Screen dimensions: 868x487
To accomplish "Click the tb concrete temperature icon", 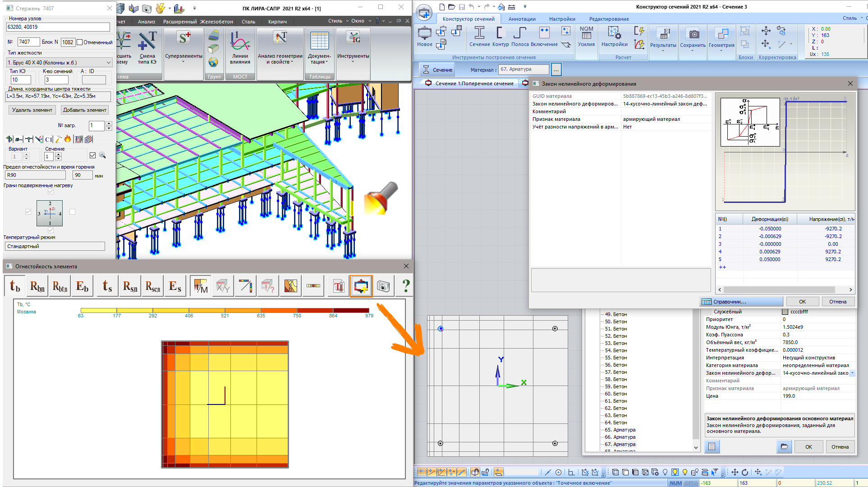I will [15, 286].
